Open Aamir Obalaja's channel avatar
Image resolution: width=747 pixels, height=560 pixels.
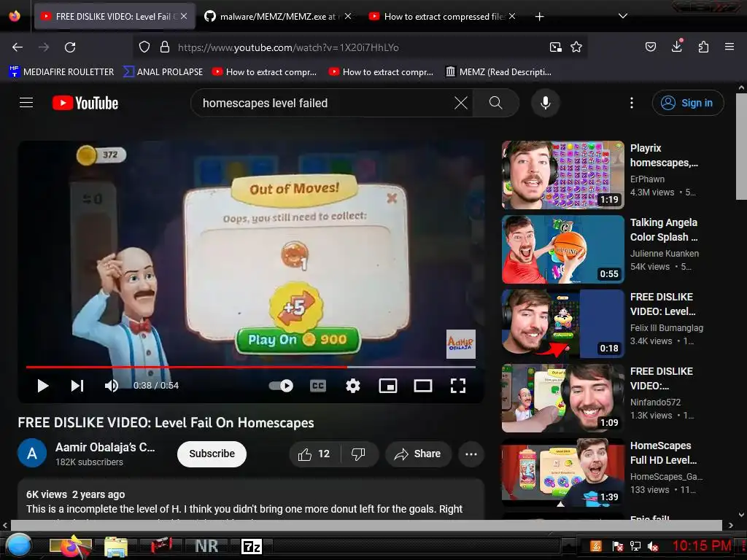click(32, 453)
